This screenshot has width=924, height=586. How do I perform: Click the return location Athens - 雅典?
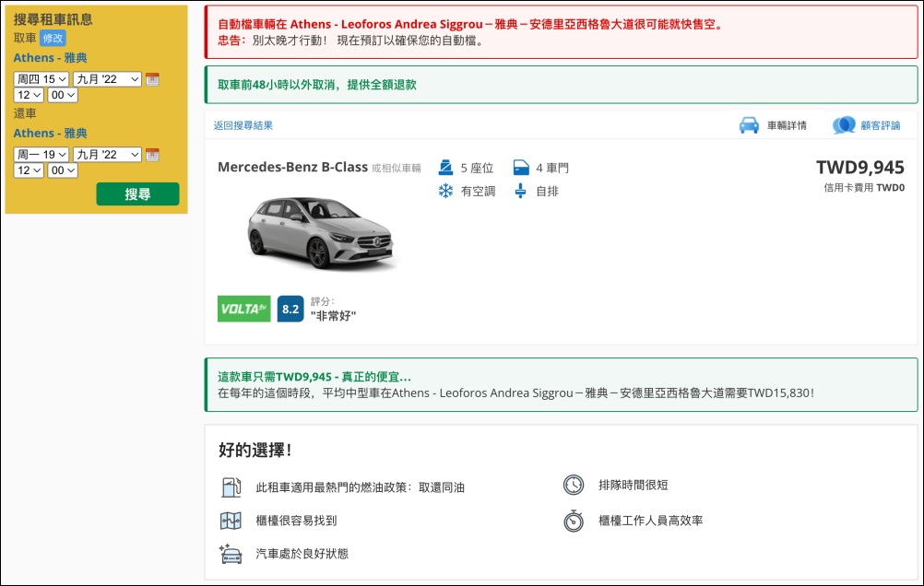pyautogui.click(x=50, y=133)
